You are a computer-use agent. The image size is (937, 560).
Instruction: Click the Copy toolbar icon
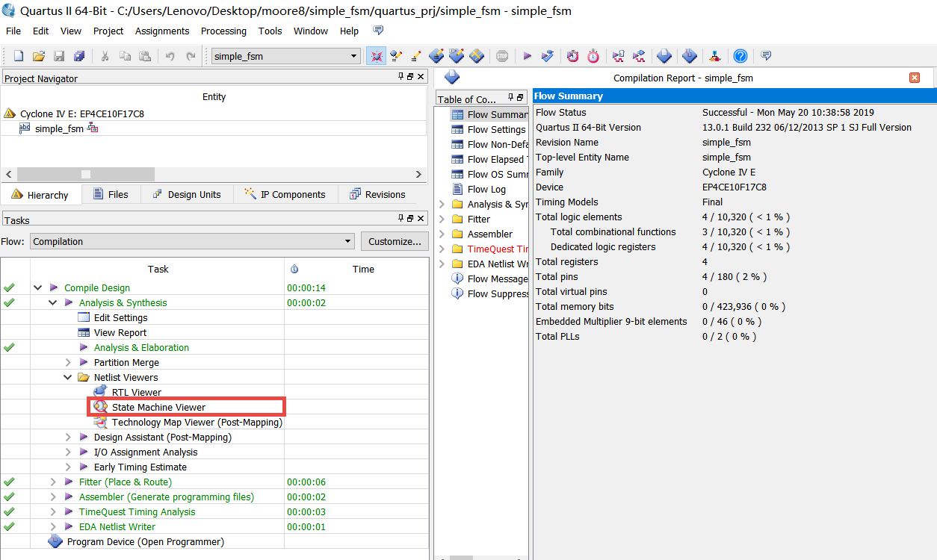point(125,56)
